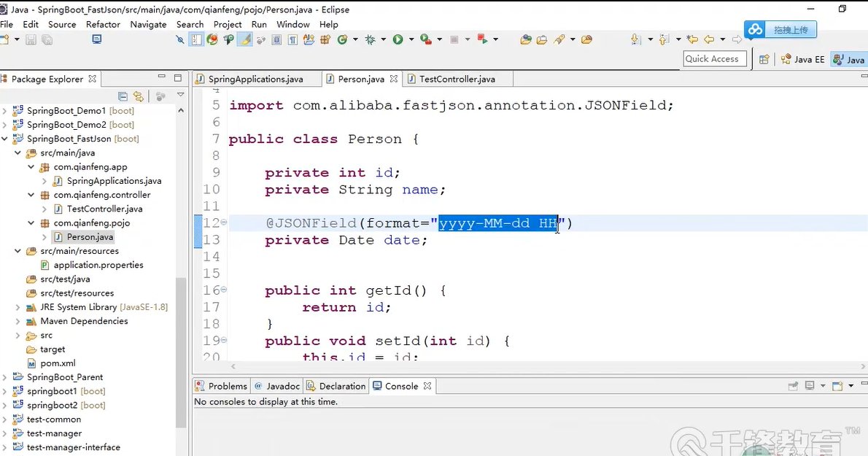Toggle Mark Occurrences highlighter button
The width and height of the screenshot is (868, 456).
pos(244,39)
